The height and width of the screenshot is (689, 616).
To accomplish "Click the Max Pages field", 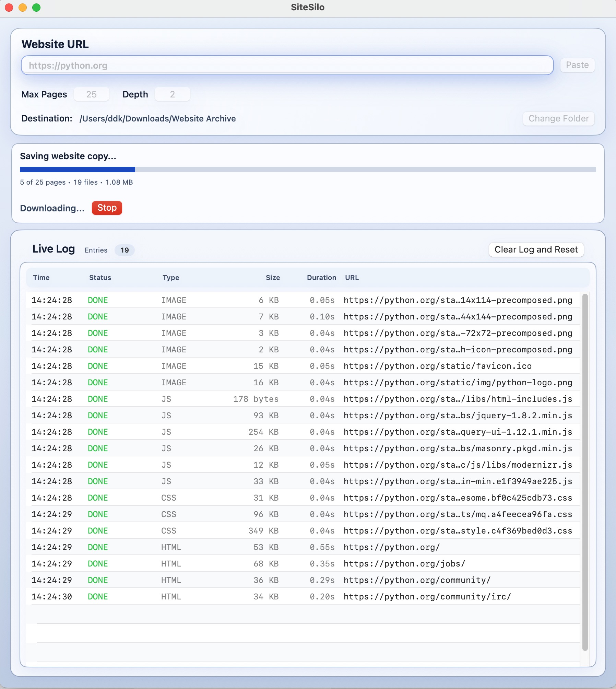I will [x=91, y=94].
